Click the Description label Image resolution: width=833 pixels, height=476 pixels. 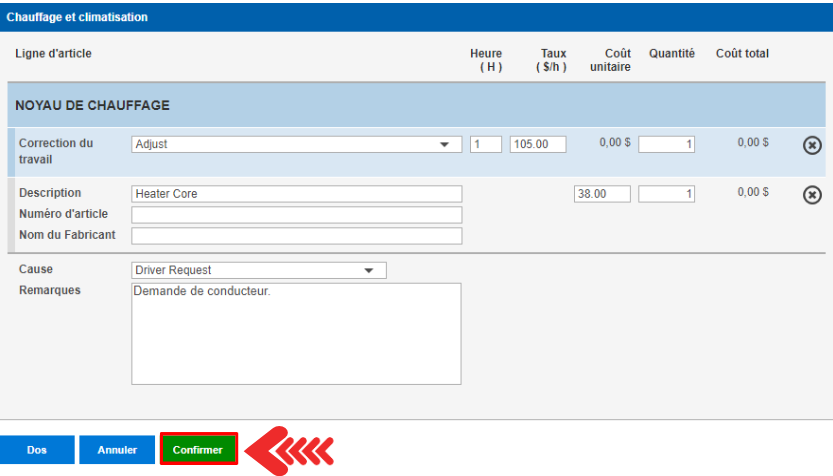[50, 193]
